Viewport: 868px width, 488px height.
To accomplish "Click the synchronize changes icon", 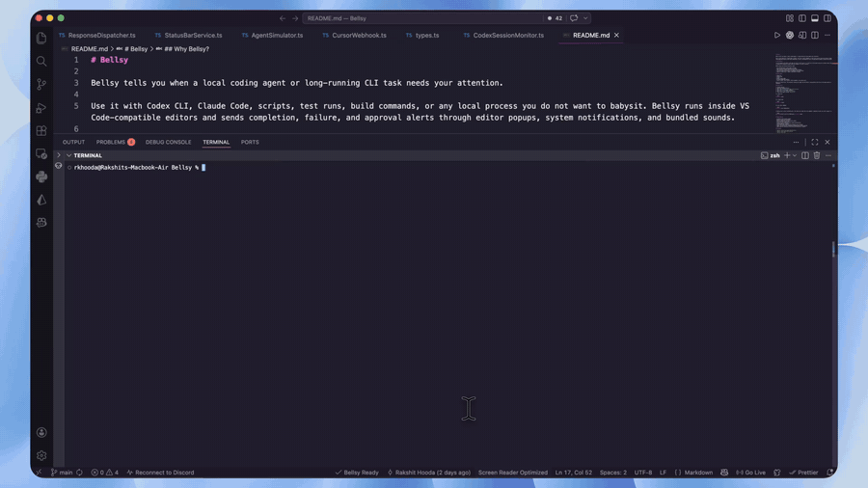I will (79, 473).
